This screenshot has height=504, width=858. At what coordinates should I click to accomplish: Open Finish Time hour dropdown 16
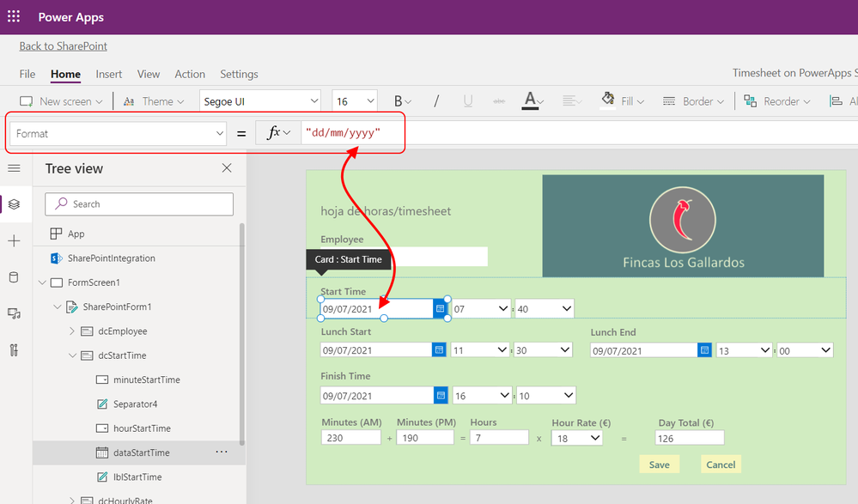click(483, 395)
